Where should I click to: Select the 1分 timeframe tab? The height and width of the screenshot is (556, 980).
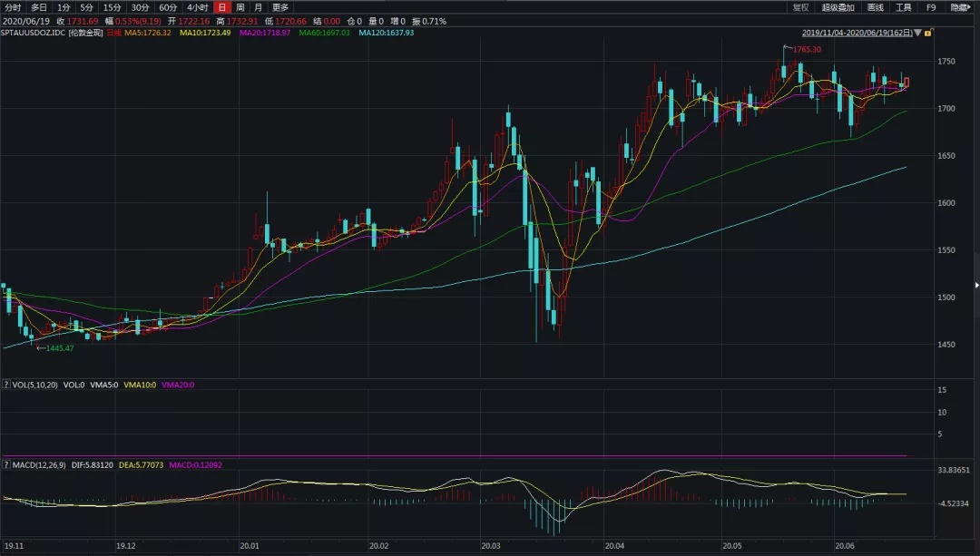pos(64,7)
